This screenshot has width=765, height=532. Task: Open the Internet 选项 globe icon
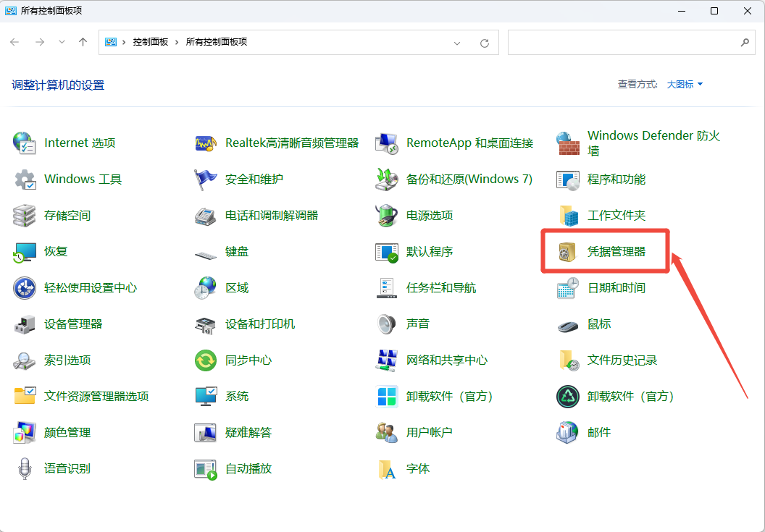[x=25, y=143]
